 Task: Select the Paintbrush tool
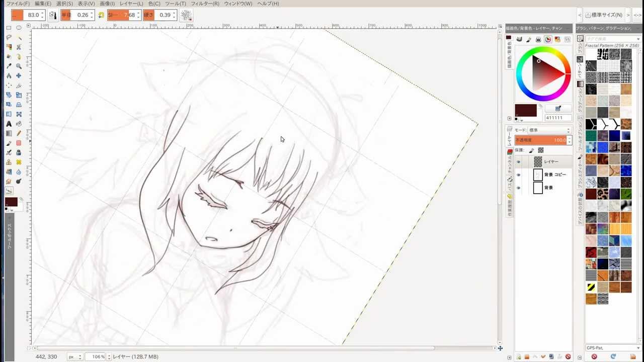point(9,143)
